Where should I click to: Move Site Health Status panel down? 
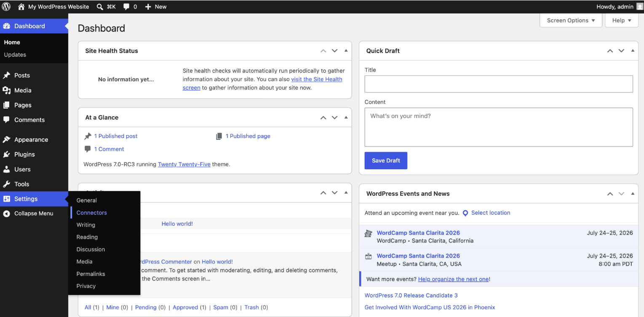pos(334,51)
